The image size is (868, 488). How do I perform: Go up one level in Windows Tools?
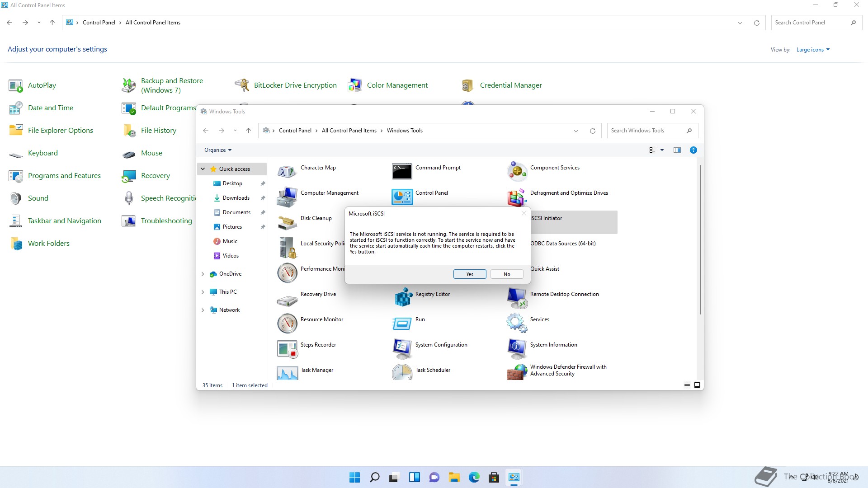[248, 131]
